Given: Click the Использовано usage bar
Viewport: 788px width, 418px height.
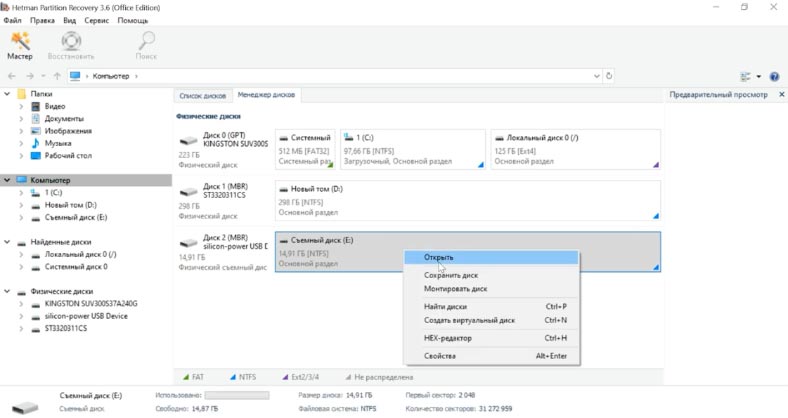Looking at the screenshot, I should pyautogui.click(x=237, y=395).
